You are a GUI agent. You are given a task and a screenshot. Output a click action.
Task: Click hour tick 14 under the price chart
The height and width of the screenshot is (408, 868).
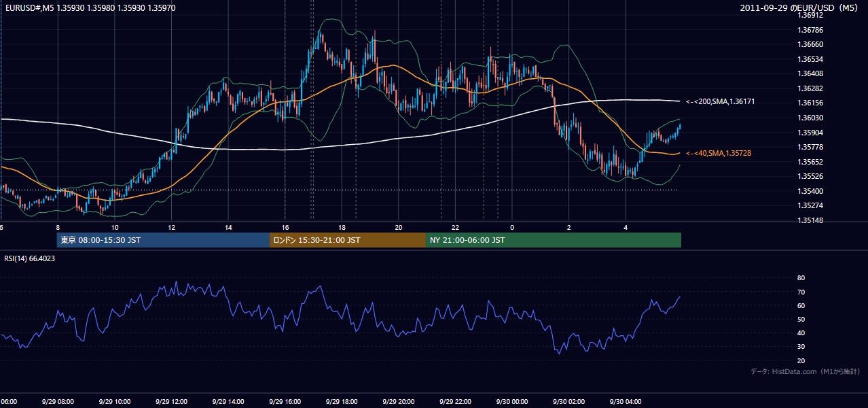[228, 227]
